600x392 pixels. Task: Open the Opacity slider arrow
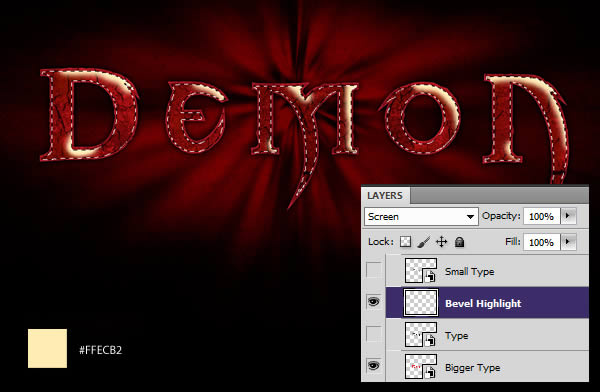568,216
